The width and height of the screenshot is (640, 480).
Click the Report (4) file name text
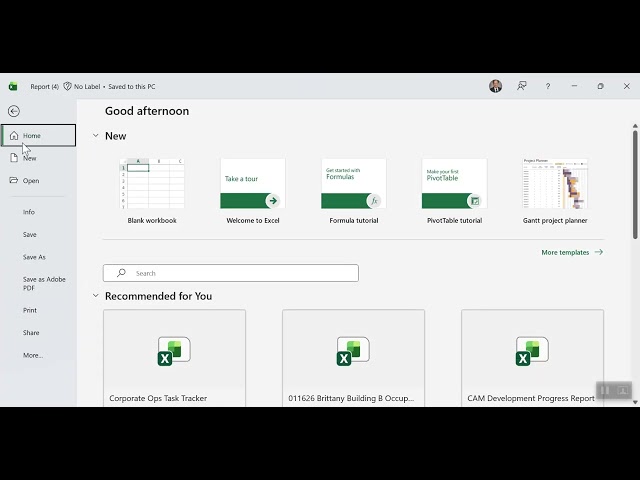tap(44, 87)
